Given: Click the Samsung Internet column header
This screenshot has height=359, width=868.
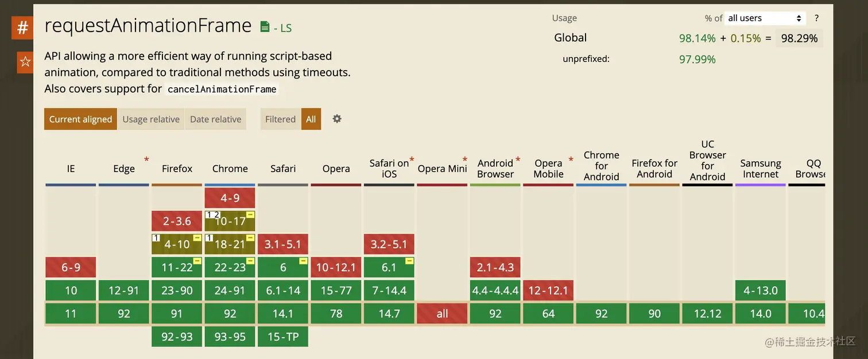Looking at the screenshot, I should point(760,169).
